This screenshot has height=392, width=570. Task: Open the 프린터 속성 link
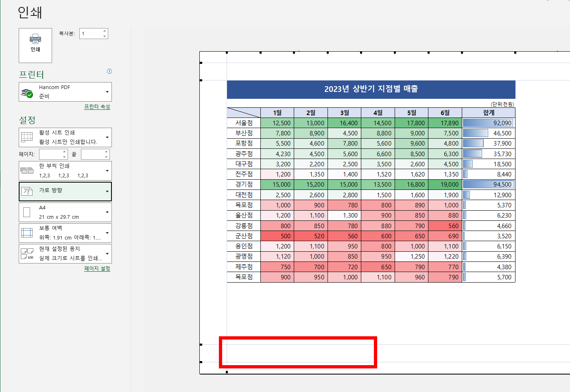[97, 107]
